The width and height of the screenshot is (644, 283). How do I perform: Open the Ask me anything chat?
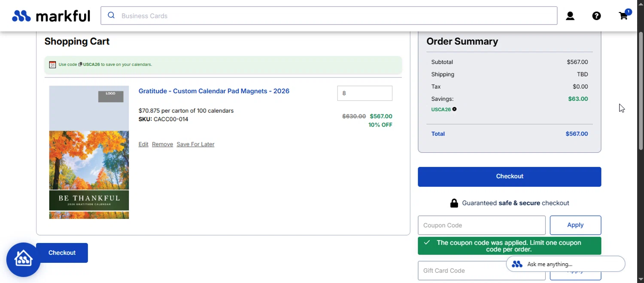click(565, 264)
